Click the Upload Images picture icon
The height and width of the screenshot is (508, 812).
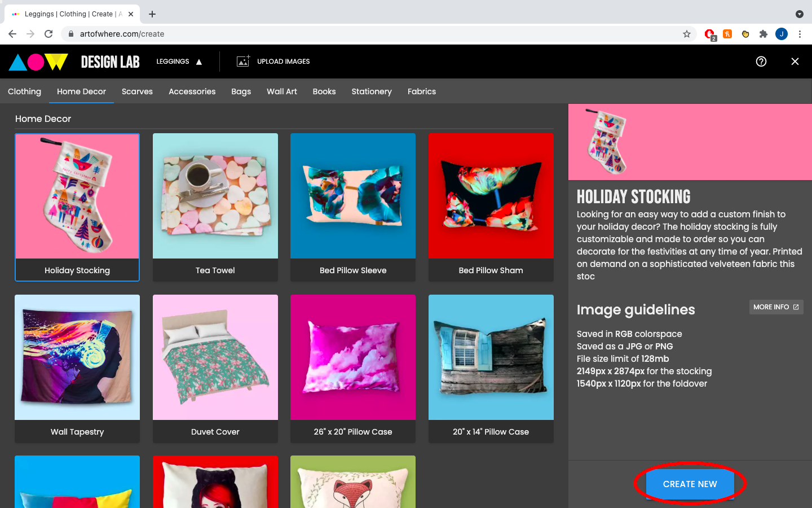[x=243, y=61]
